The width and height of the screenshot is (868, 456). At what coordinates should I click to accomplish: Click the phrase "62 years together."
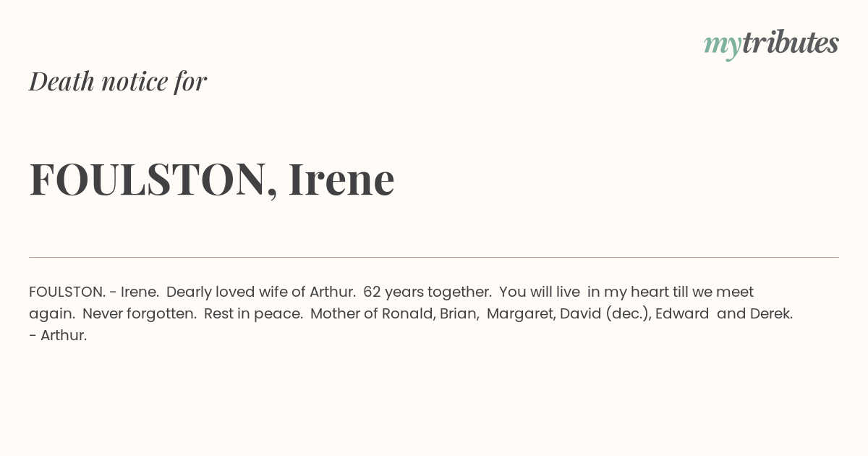(x=427, y=292)
